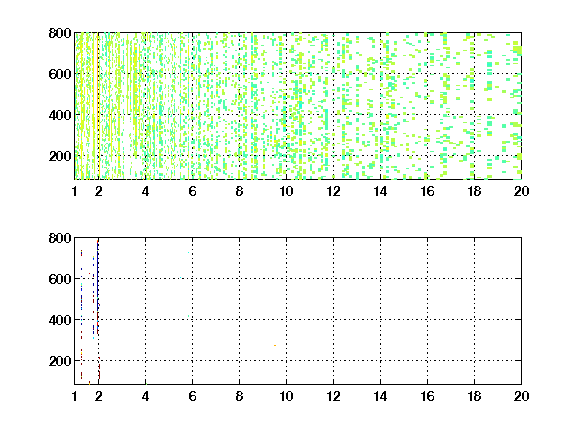Viewport: 576px width, 432px height.
Task: Click the 800 y-axis label of bottom plot
Action: [60, 238]
